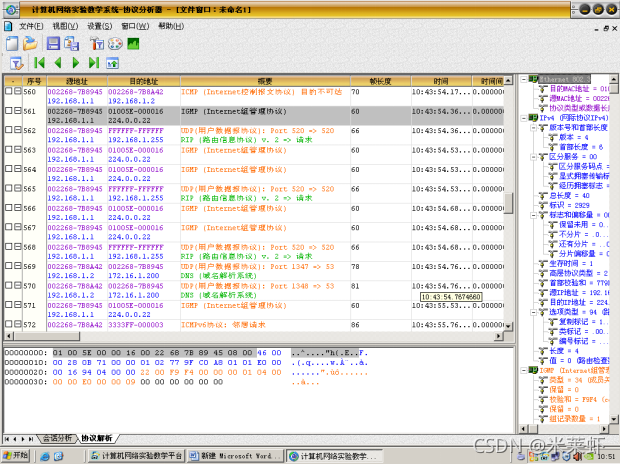Click the funnel display filter icon
Viewport: 620px width, 464px height.
coord(16,63)
